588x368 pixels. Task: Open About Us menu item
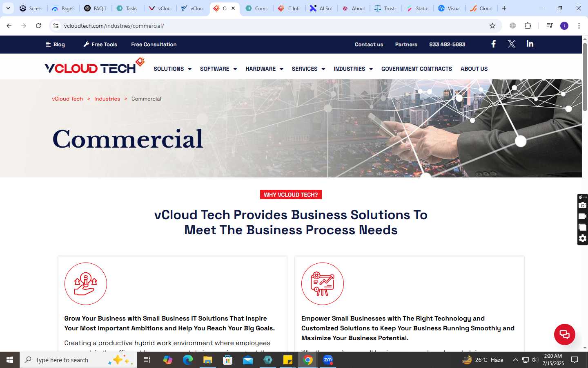(474, 69)
